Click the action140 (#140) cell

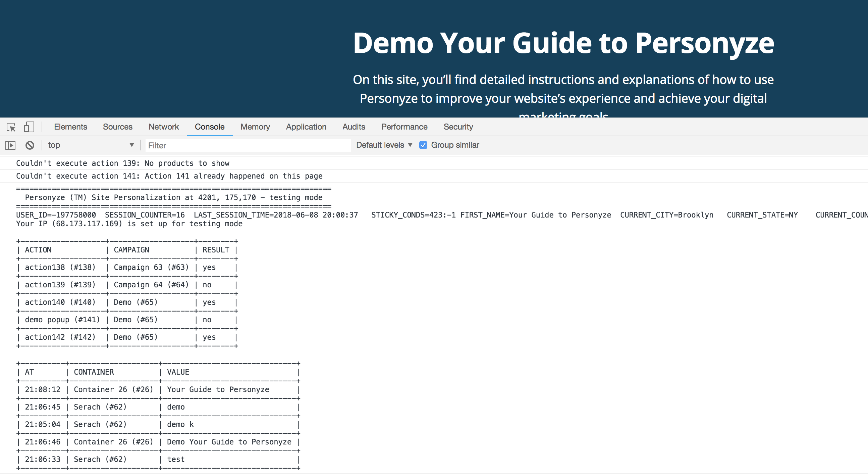coord(60,302)
